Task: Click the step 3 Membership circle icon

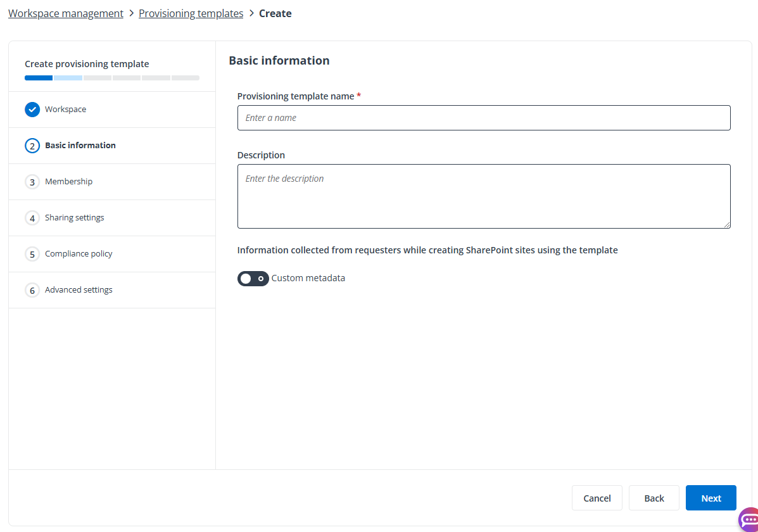Action: pos(32,181)
